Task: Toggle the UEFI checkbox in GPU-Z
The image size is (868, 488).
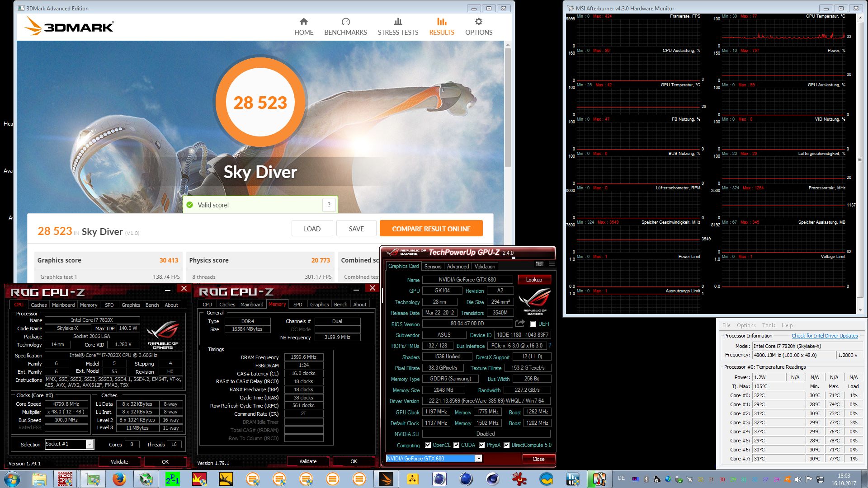Action: pyautogui.click(x=533, y=324)
